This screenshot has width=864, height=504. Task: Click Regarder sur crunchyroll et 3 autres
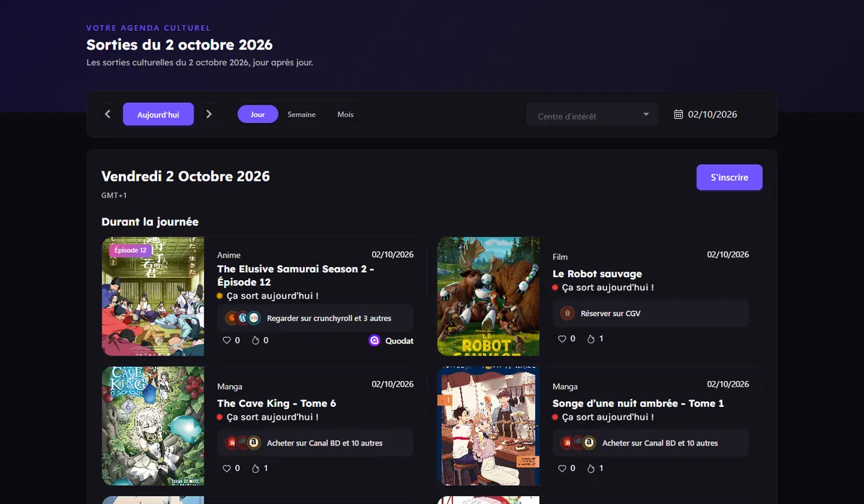coord(315,318)
